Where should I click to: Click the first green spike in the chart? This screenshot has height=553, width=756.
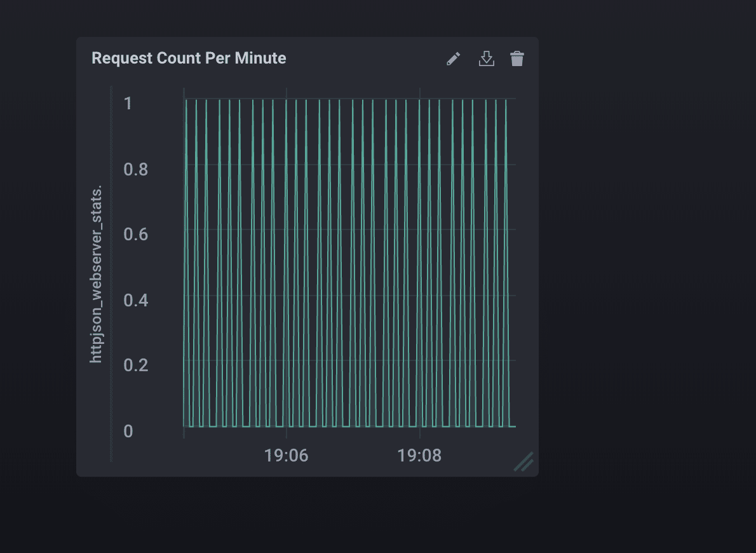pyautogui.click(x=186, y=254)
